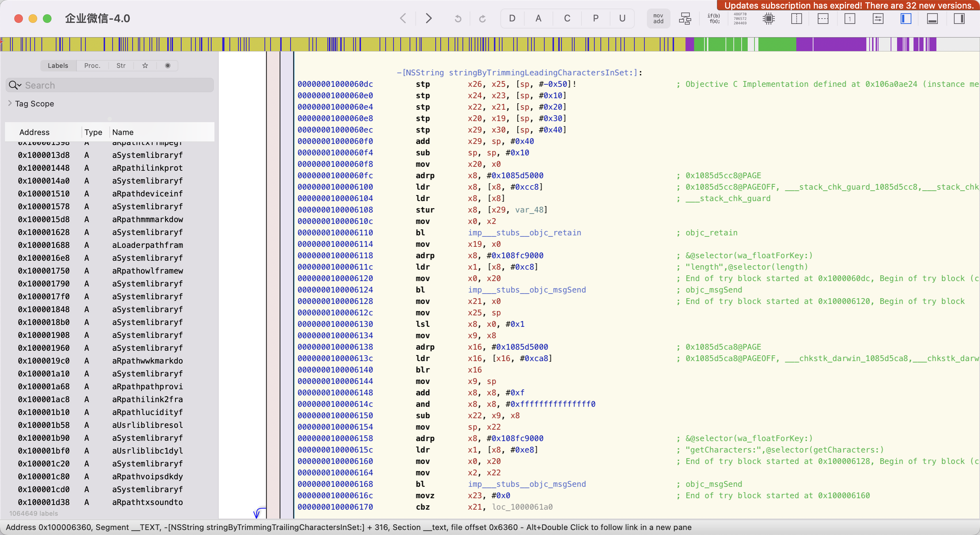Mark as Code with the C button
Image resolution: width=980 pixels, height=535 pixels.
point(567,18)
